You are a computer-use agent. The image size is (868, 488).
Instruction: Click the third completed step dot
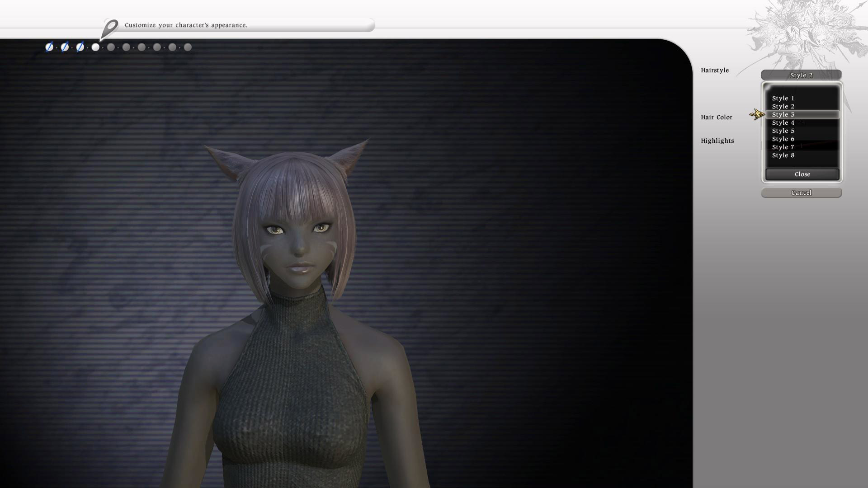[80, 47]
